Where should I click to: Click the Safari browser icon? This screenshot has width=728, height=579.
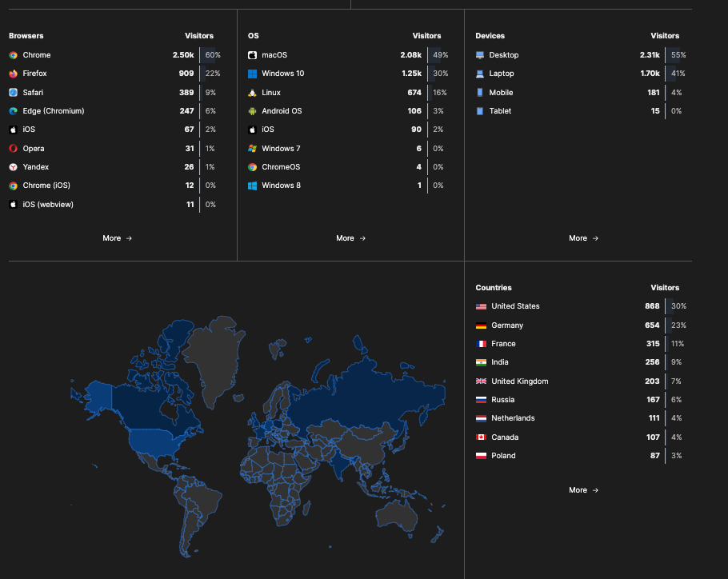pos(13,93)
